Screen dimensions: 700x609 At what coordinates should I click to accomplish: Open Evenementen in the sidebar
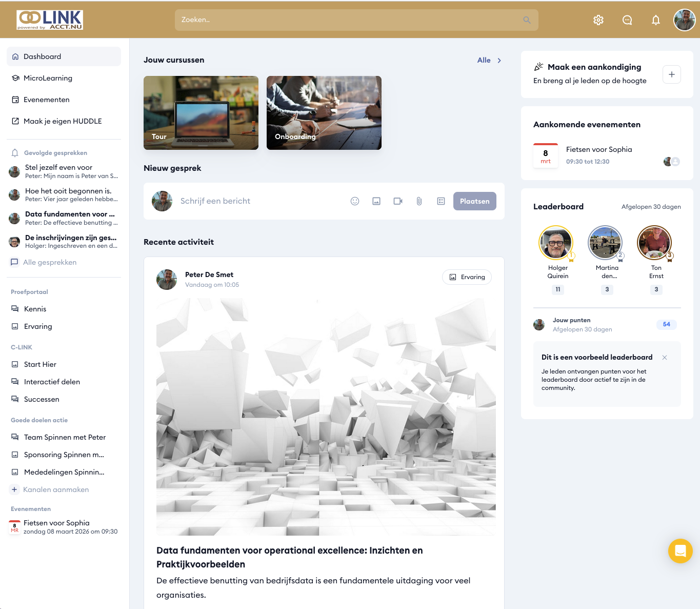46,100
